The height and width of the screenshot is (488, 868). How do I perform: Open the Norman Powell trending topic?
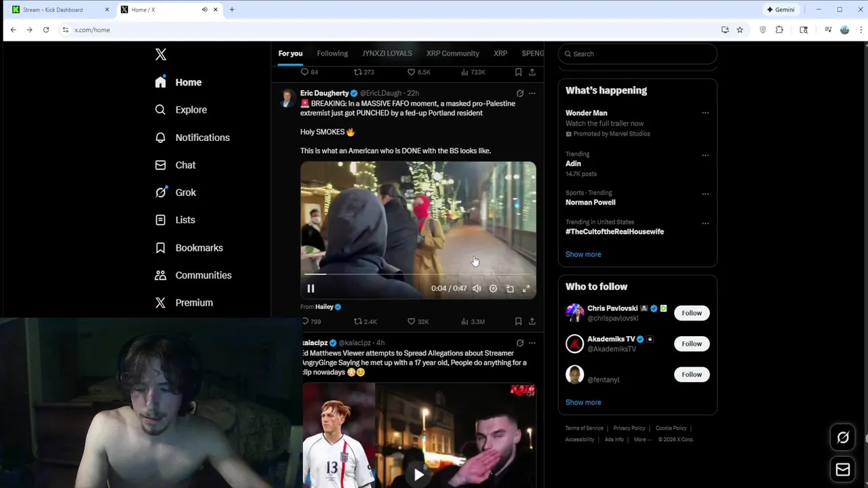(591, 202)
